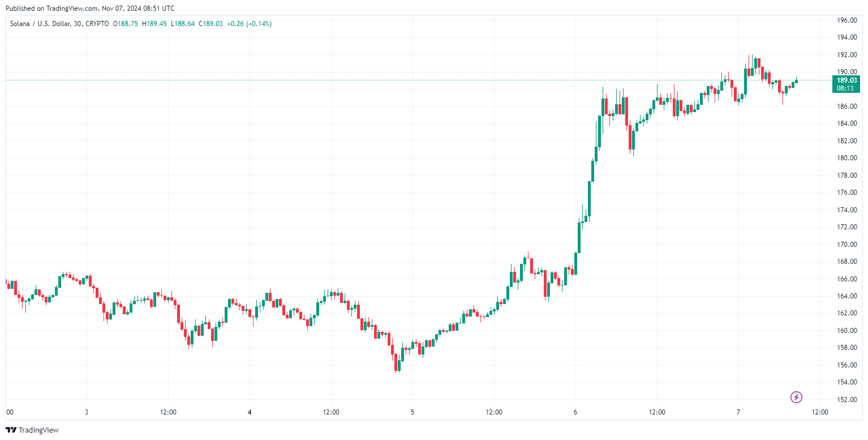The image size is (868, 440).
Task: Click the CRYPTO exchange label in header
Action: [98, 24]
